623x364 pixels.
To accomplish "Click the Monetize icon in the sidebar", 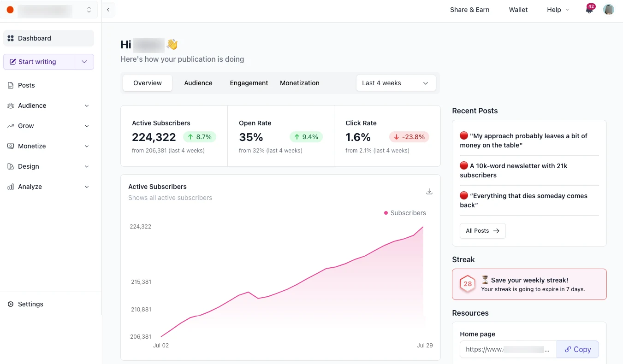I will pyautogui.click(x=10, y=146).
